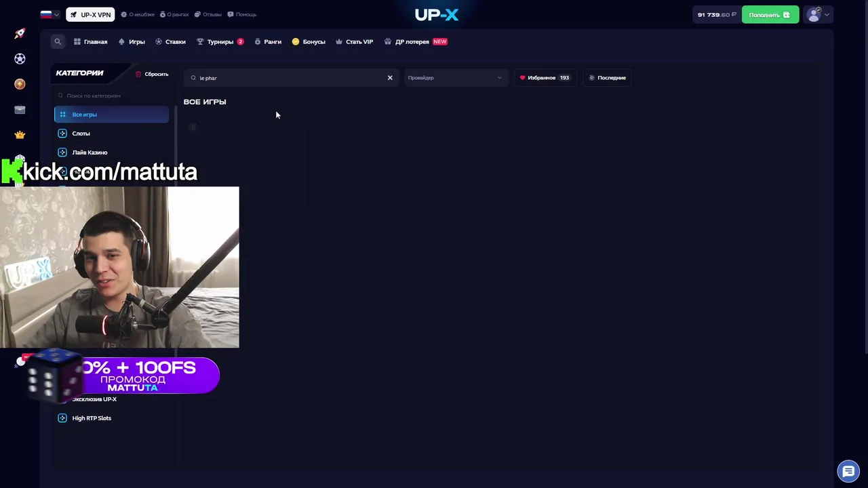Open the Стать VIP menu item
Viewport: 868px width, 488px height.
[x=354, y=42]
